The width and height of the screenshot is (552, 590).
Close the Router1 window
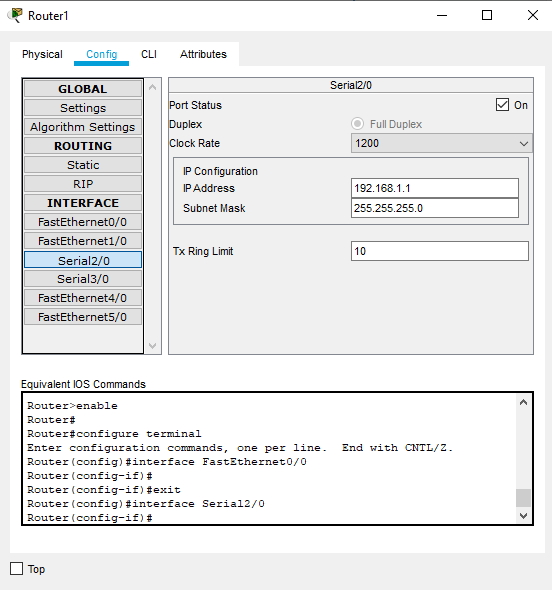pos(533,15)
